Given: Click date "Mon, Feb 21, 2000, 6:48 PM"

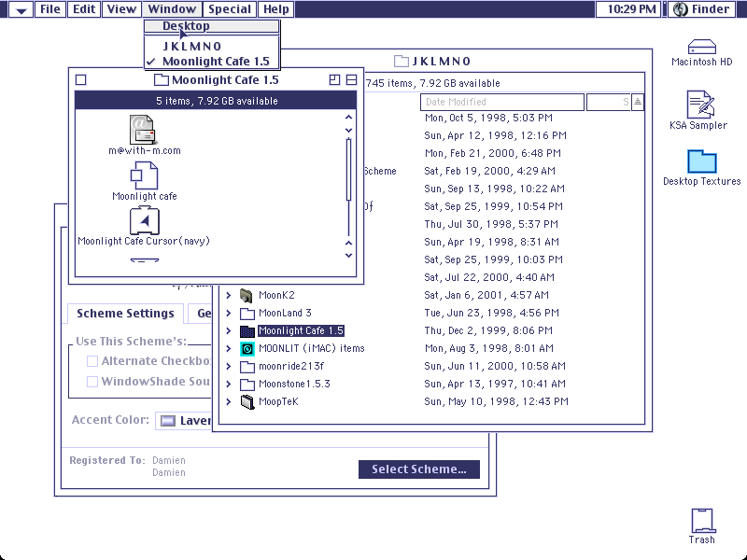Looking at the screenshot, I should tap(493, 153).
